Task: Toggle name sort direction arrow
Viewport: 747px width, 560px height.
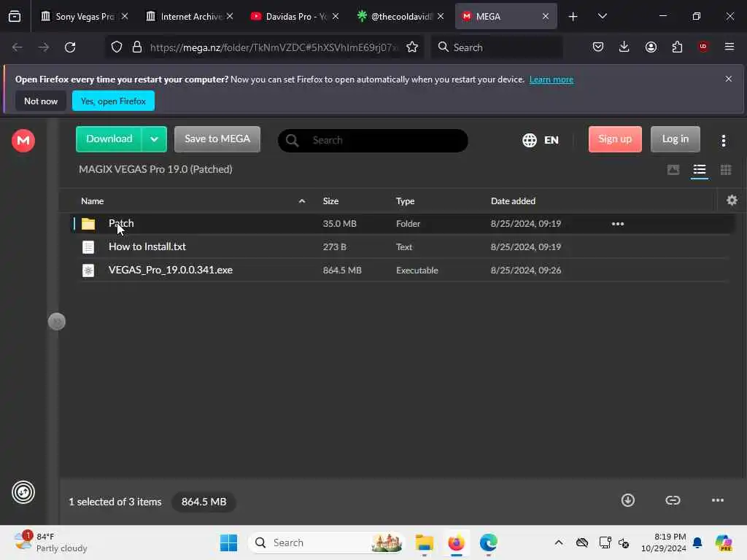Action: pos(301,201)
